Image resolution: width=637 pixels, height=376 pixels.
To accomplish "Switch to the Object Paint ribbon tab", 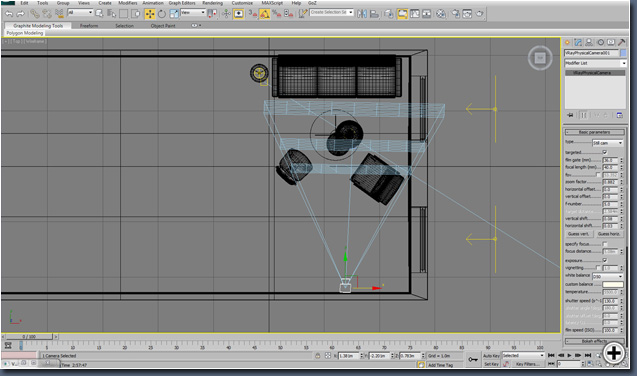I will [163, 26].
